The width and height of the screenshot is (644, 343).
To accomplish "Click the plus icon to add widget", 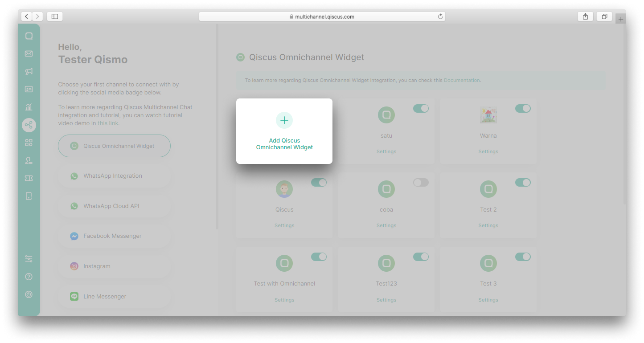I will pos(284,120).
